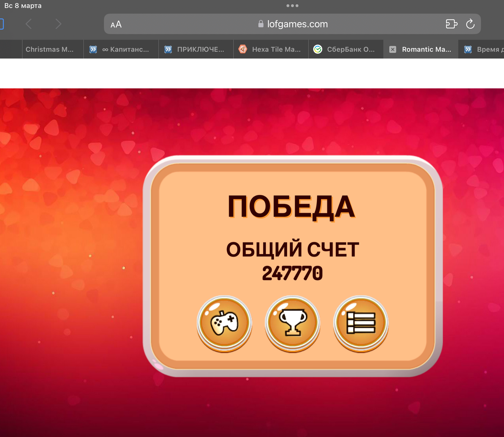Switch to the Hexa Tile Ma... tab
Viewport: 504px width, 437px height.
click(x=271, y=49)
